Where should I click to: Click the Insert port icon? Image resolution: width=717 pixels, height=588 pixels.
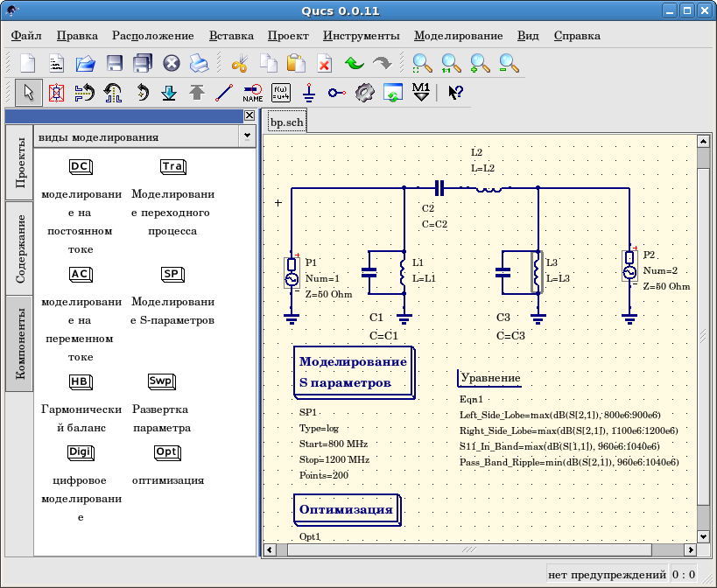(x=337, y=92)
